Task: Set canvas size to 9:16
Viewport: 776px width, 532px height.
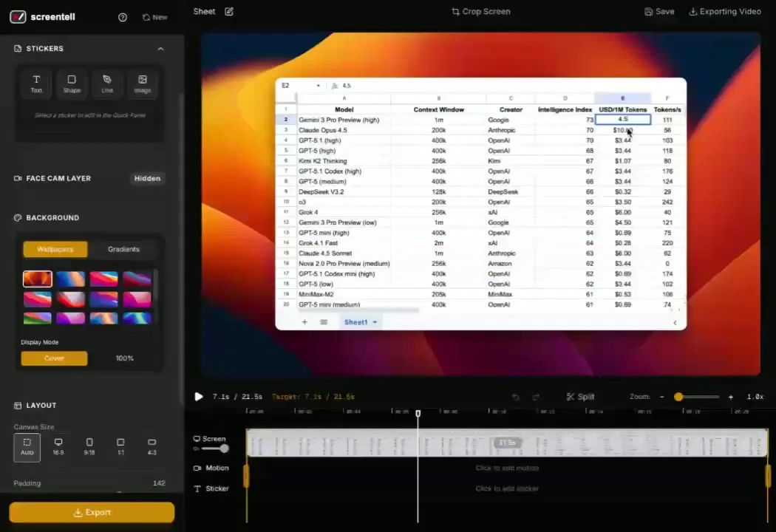Action: (x=89, y=447)
